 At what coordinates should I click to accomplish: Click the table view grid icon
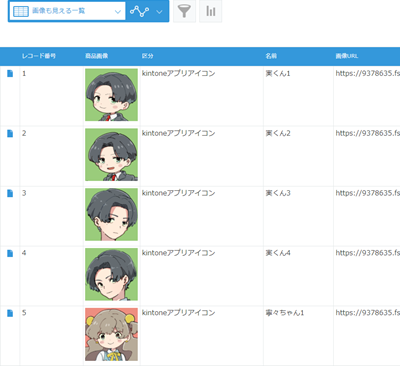click(21, 11)
